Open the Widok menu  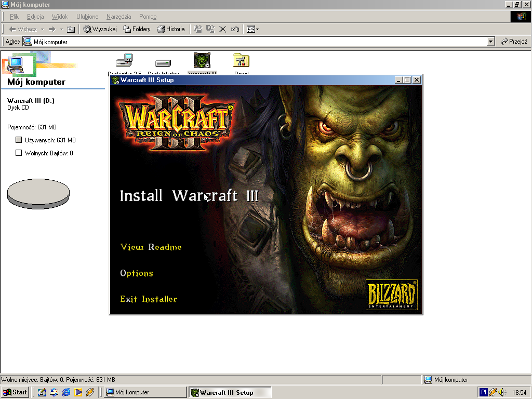[x=60, y=16]
